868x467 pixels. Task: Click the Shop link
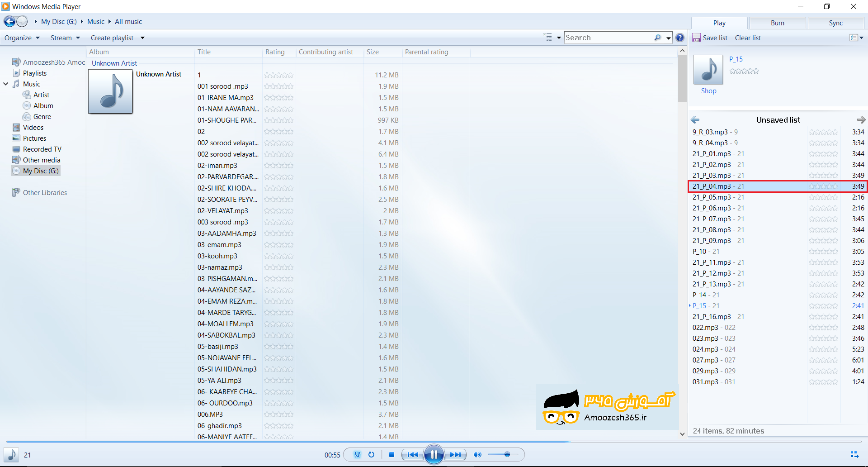(x=708, y=91)
